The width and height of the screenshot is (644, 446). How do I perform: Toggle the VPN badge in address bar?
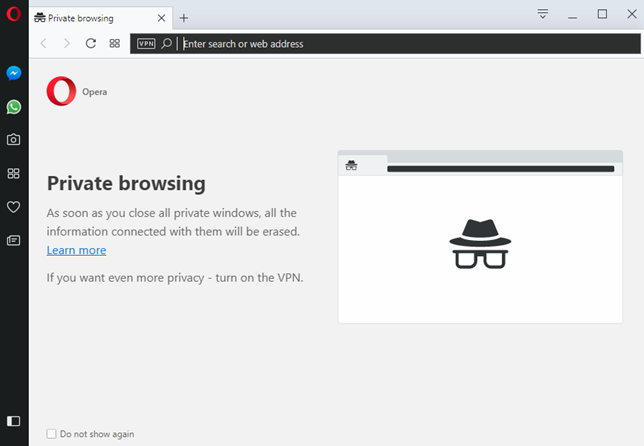pos(146,44)
